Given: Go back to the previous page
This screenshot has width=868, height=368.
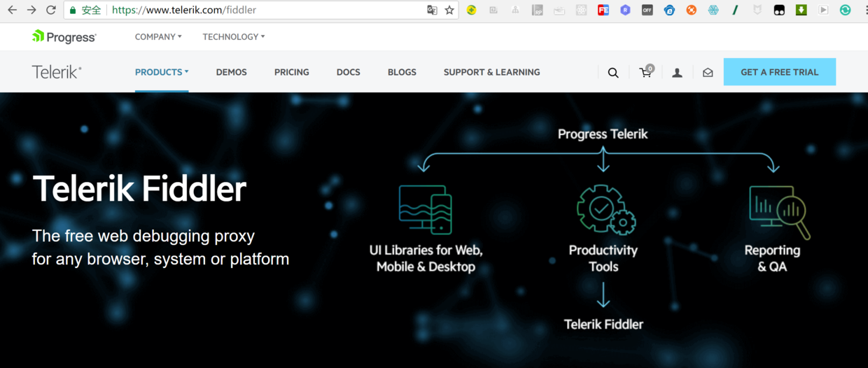Looking at the screenshot, I should [x=12, y=10].
